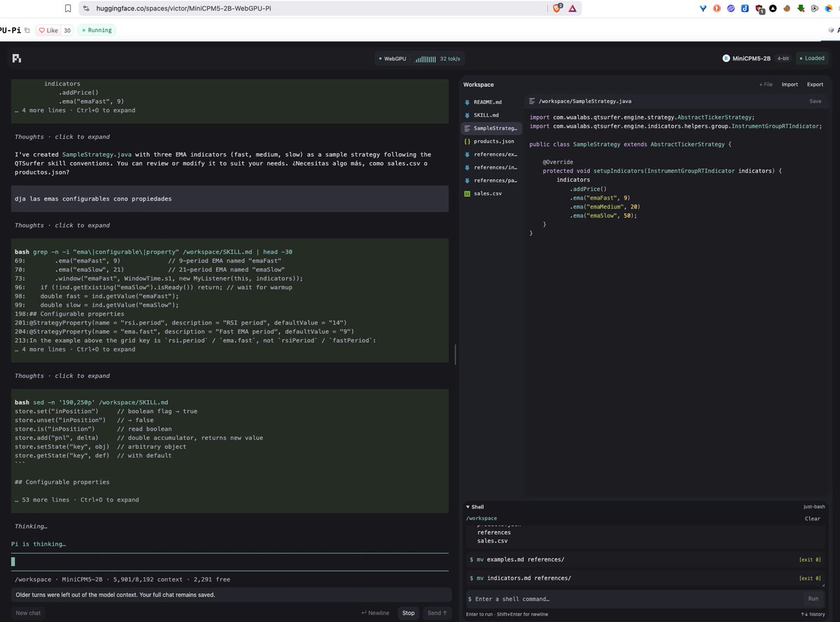
Task: Click the Brave Rewards triangle icon
Action: pyautogui.click(x=573, y=8)
